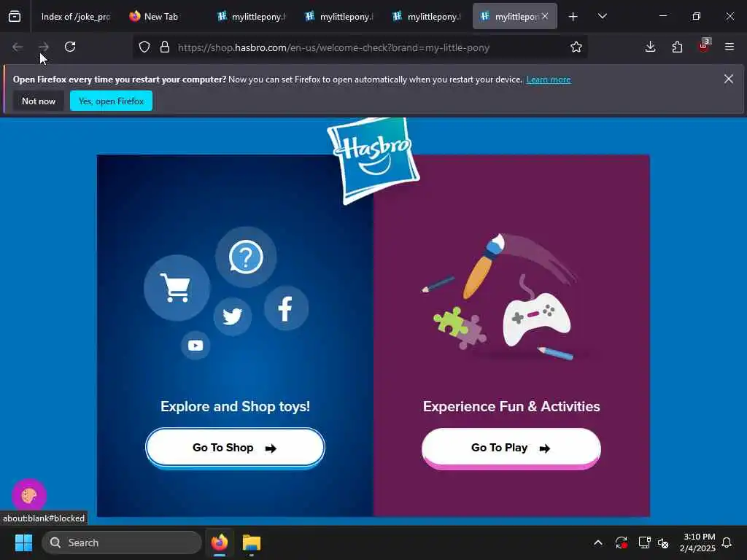
Task: Click Experience Fun & Activities heading
Action: (x=511, y=407)
